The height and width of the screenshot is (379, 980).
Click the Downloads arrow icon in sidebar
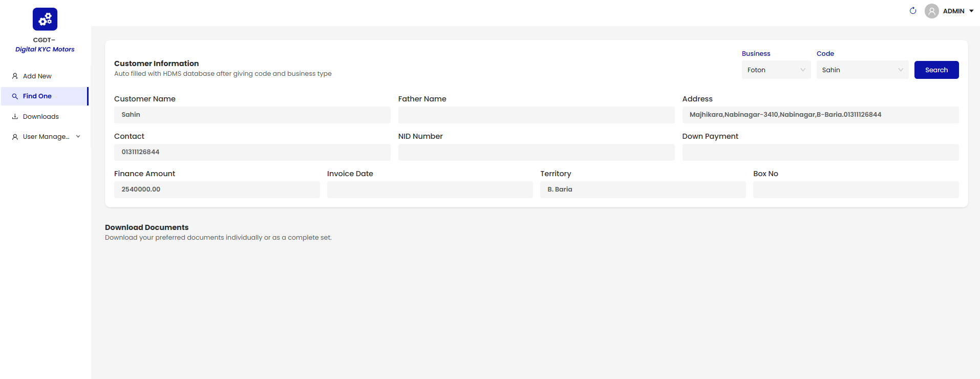coord(15,117)
